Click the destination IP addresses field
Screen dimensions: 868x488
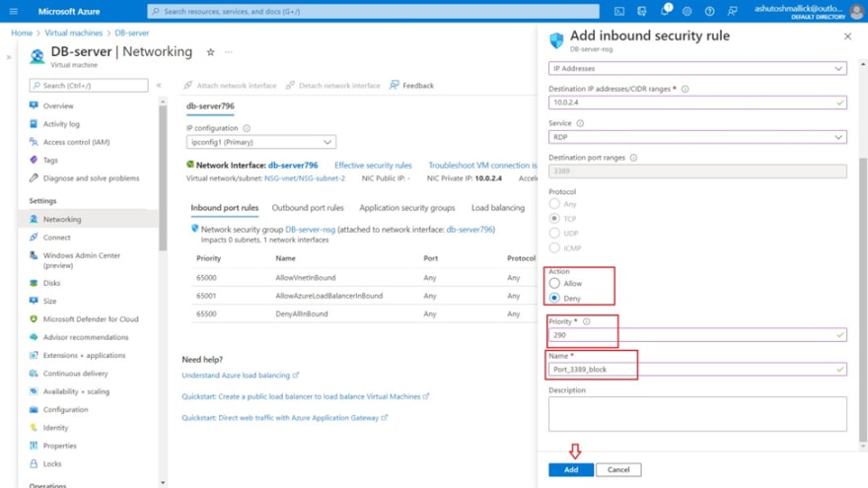pos(697,103)
